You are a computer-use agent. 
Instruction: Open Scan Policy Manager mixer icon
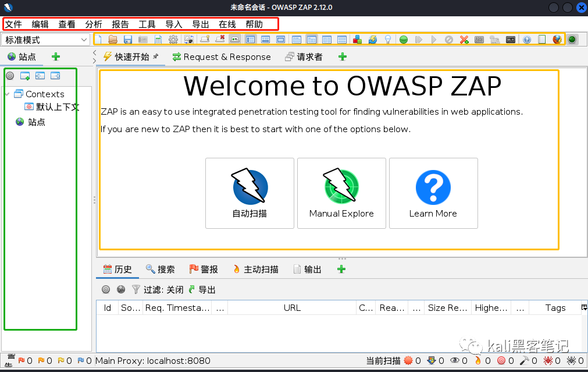479,40
